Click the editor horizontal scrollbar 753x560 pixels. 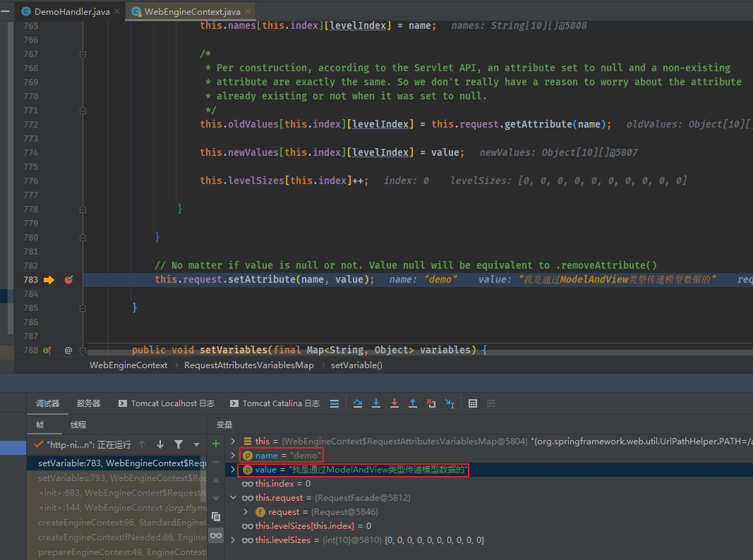[420, 353]
